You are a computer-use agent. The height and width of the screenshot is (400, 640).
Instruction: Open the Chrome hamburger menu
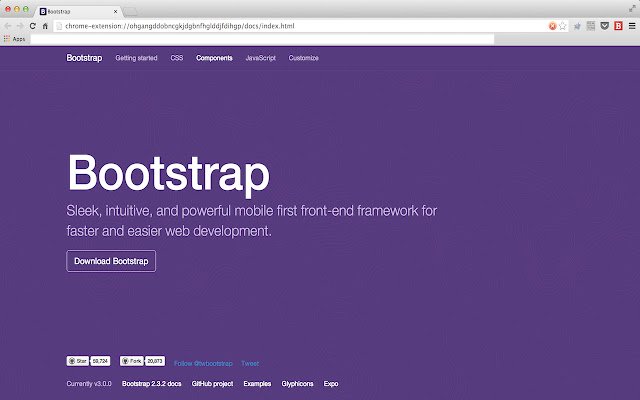[x=632, y=26]
